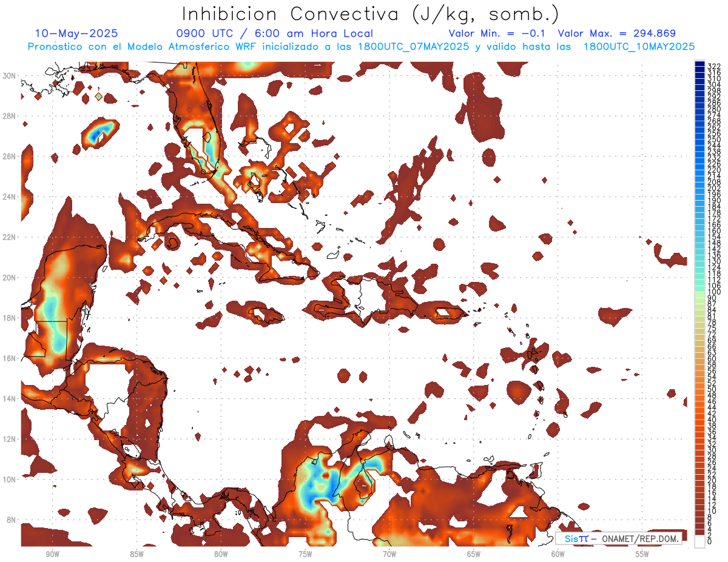Click the colorbar value '50'
This screenshot has height=562, width=728.
(712, 389)
